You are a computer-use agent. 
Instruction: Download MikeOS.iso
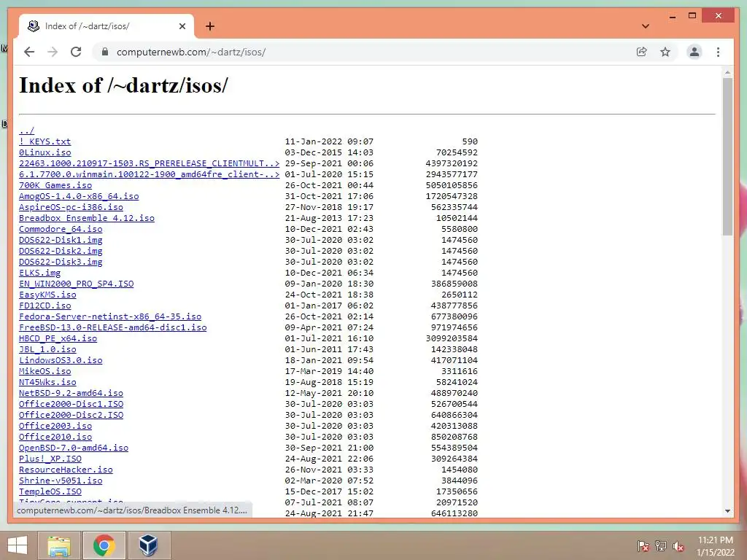click(x=44, y=371)
